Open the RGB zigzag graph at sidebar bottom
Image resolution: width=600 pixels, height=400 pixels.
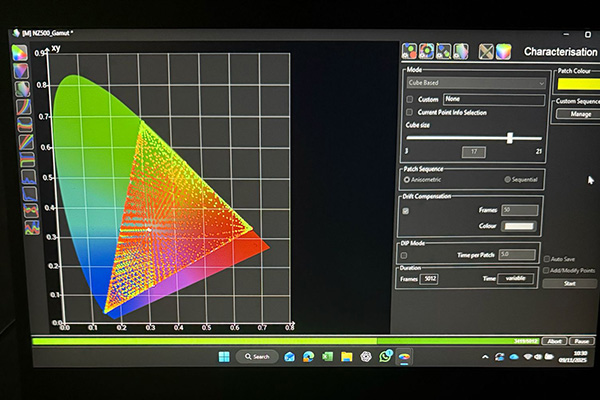[x=32, y=227]
